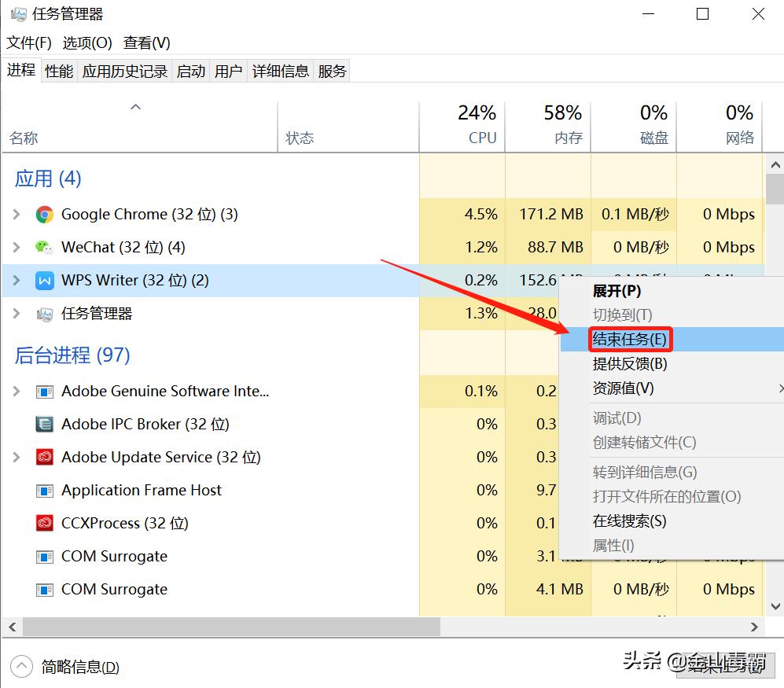Click the 任务管理器 process icon
Image resolution: width=784 pixels, height=688 pixels.
[x=45, y=313]
